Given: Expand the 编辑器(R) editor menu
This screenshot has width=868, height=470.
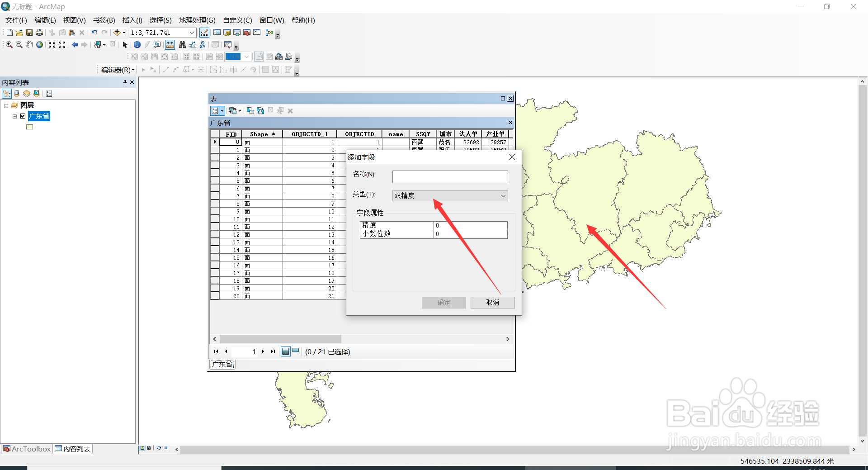Looking at the screenshot, I should click(x=116, y=69).
